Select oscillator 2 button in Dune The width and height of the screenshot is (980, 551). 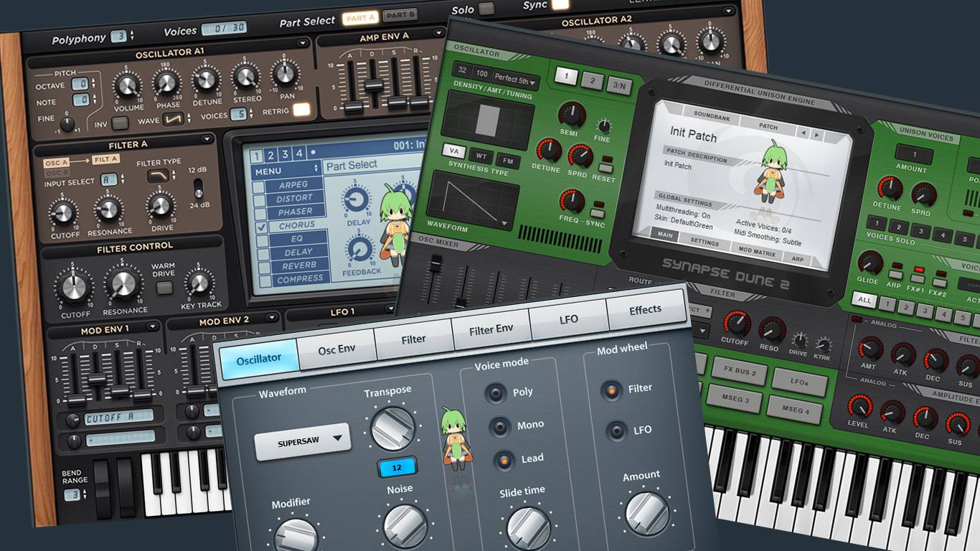point(592,81)
